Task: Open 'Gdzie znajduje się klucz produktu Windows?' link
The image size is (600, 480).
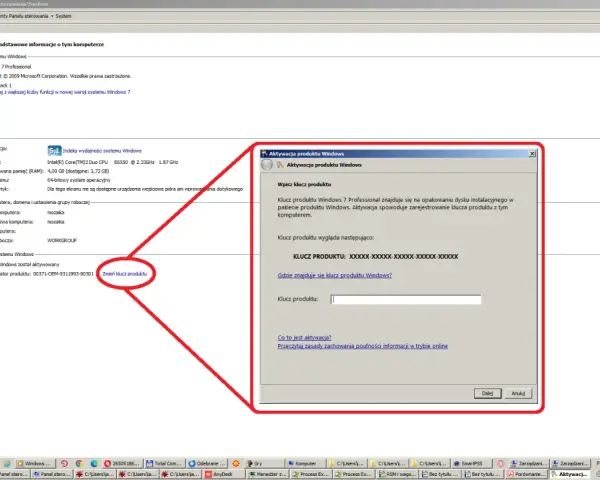Action: click(x=334, y=275)
